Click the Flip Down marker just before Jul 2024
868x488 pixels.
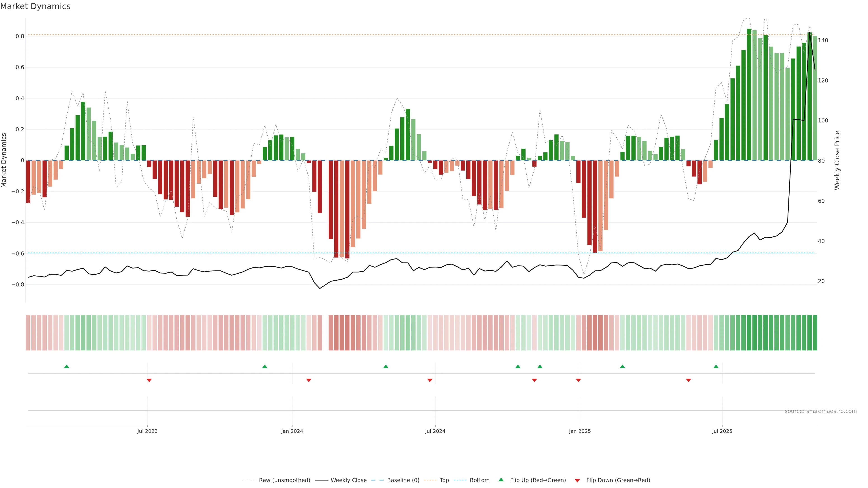tap(430, 380)
